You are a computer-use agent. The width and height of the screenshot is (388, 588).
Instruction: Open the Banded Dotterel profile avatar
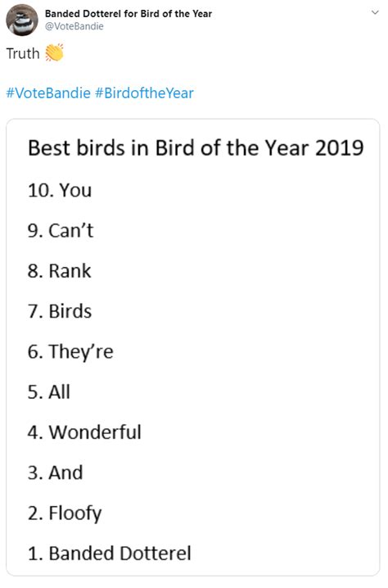pyautogui.click(x=22, y=20)
